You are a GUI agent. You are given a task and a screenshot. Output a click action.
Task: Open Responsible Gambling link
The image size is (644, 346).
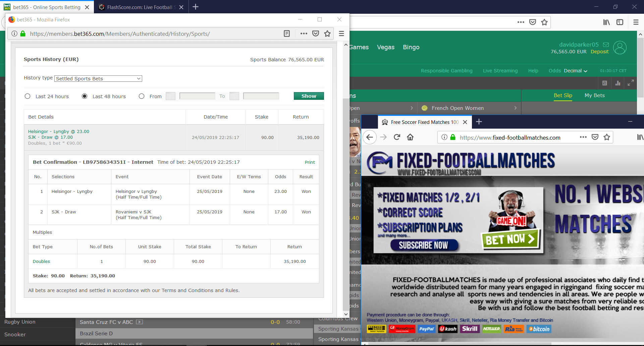(x=447, y=71)
